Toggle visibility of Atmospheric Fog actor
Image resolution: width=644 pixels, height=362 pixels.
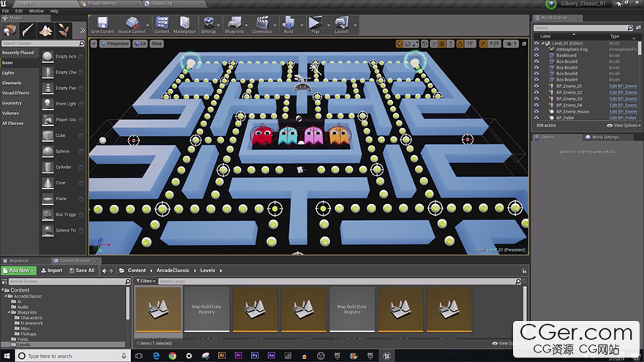pyautogui.click(x=536, y=49)
